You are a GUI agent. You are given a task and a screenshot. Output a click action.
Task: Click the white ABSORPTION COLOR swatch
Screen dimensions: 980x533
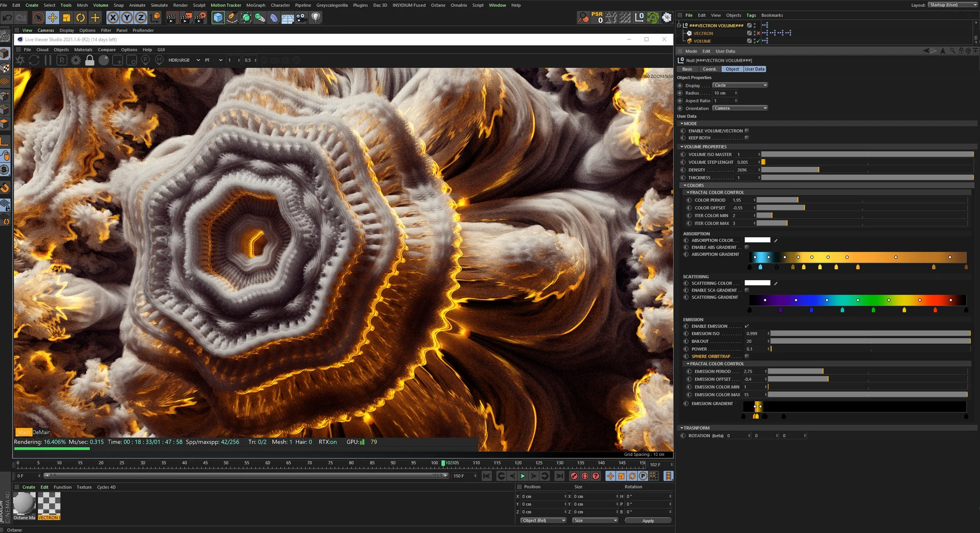pyautogui.click(x=757, y=240)
